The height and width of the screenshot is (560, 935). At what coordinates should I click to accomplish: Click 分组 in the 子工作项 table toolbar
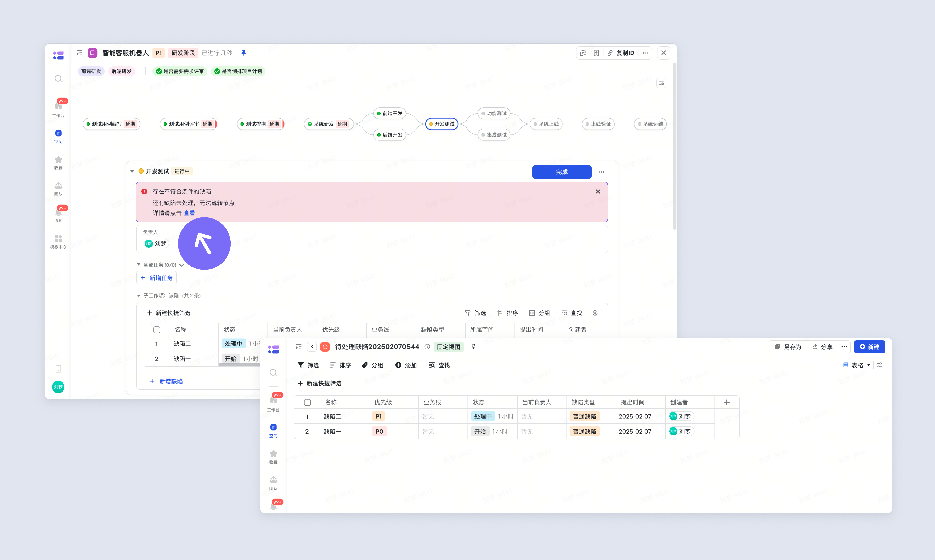click(x=540, y=313)
